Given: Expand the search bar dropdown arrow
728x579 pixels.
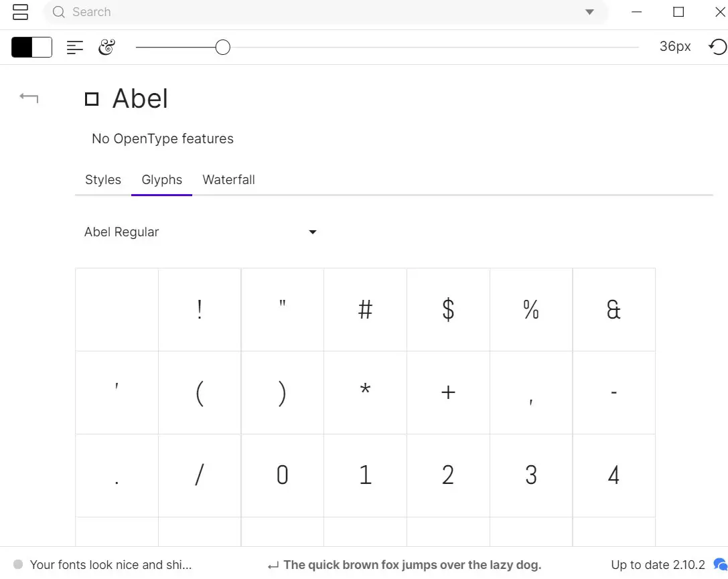Looking at the screenshot, I should pos(589,12).
